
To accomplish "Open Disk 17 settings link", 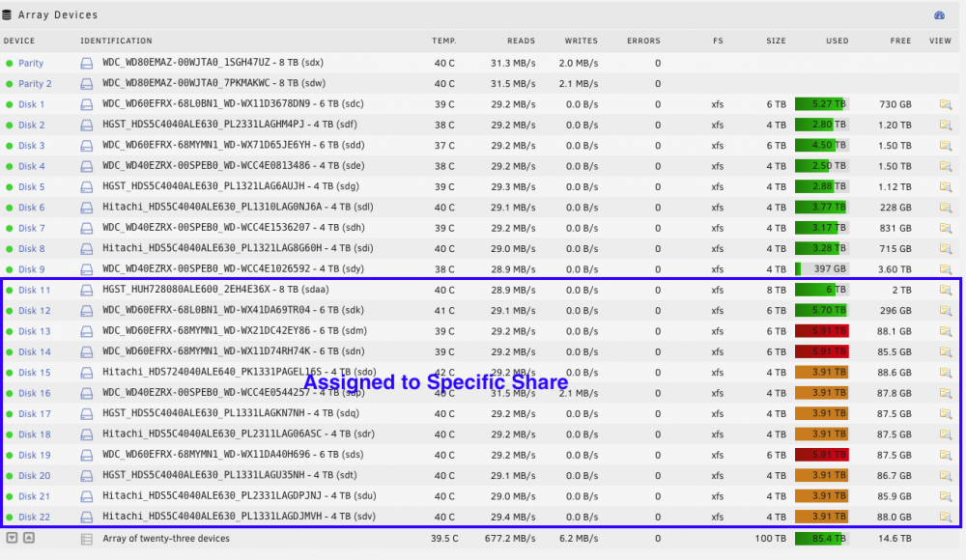I will tap(35, 414).
